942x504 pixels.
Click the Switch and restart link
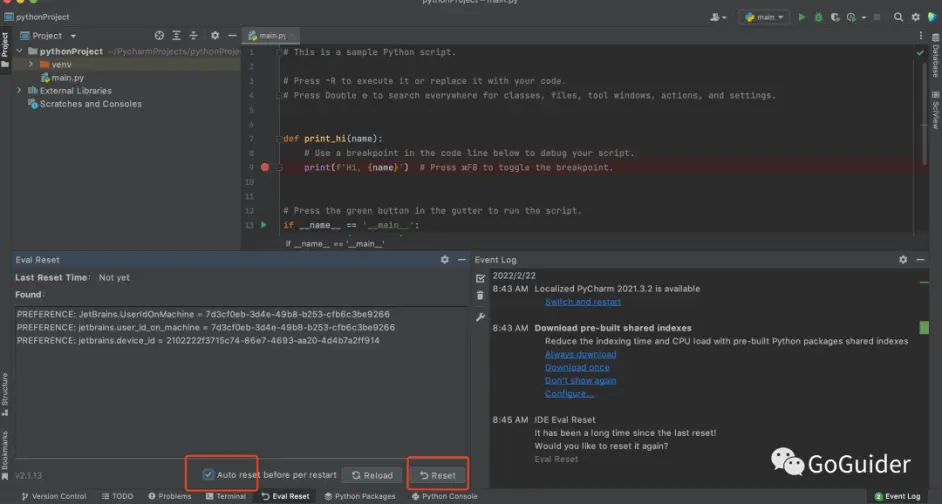click(583, 302)
